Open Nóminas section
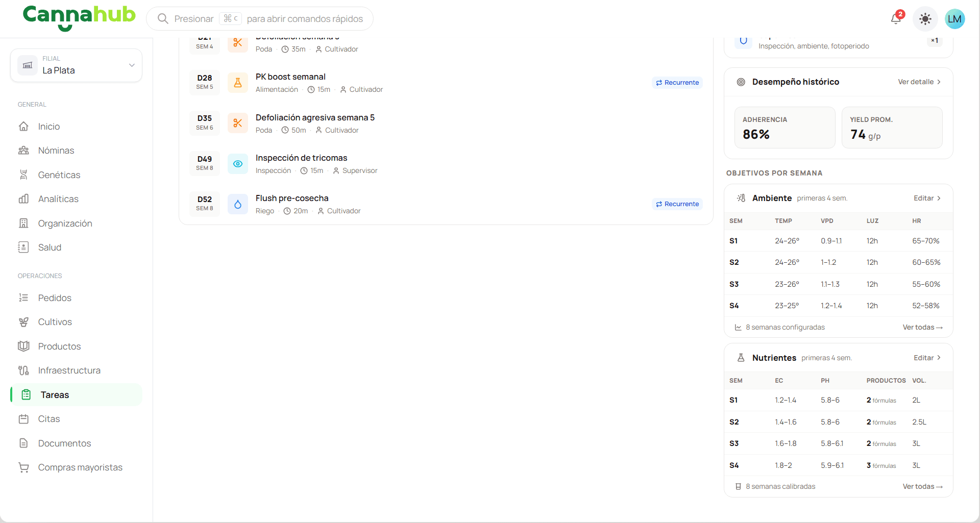 click(56, 151)
